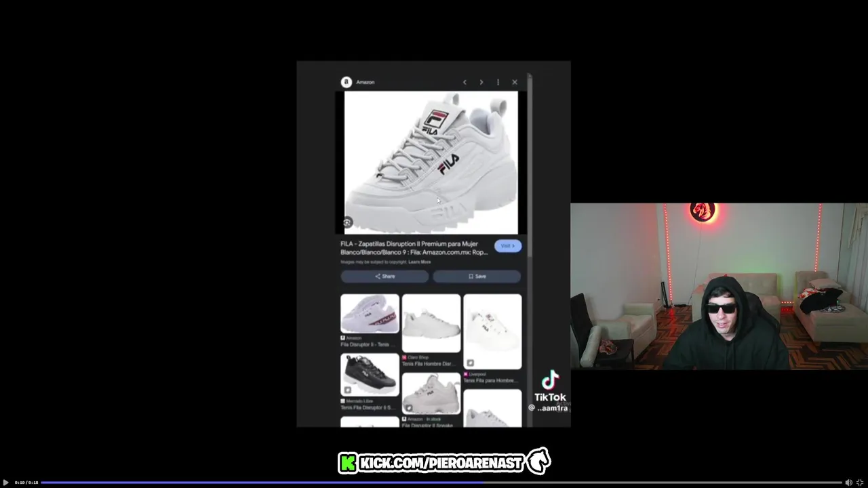The height and width of the screenshot is (488, 868).
Task: Click the product tag icon on Amazon In stock sneaker
Action: point(409,408)
